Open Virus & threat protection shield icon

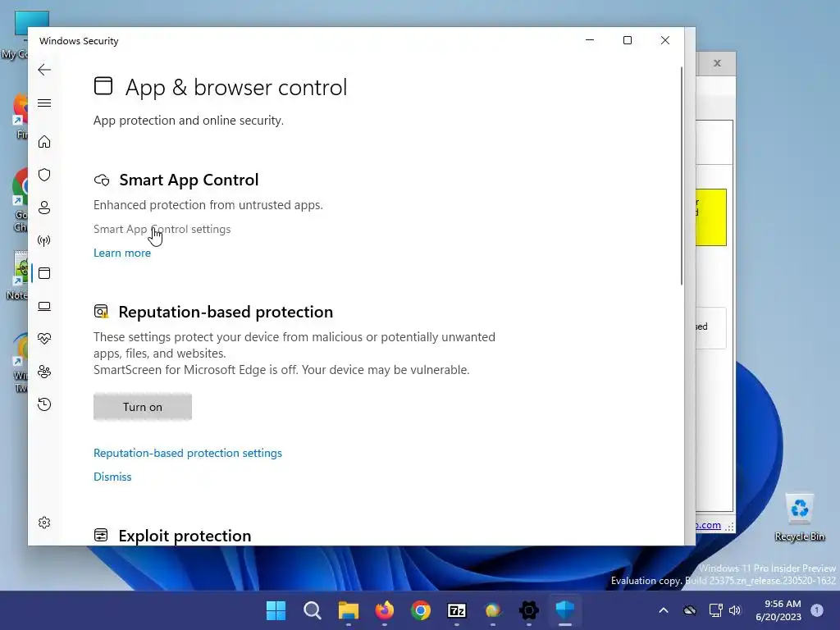point(44,175)
